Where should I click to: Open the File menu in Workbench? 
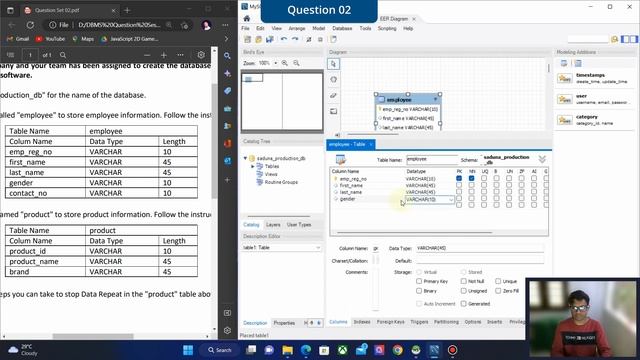click(245, 29)
